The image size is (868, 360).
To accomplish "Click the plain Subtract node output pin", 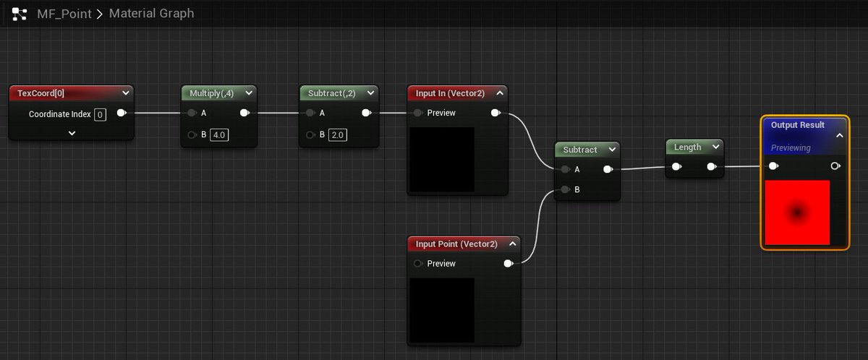I will (x=608, y=170).
